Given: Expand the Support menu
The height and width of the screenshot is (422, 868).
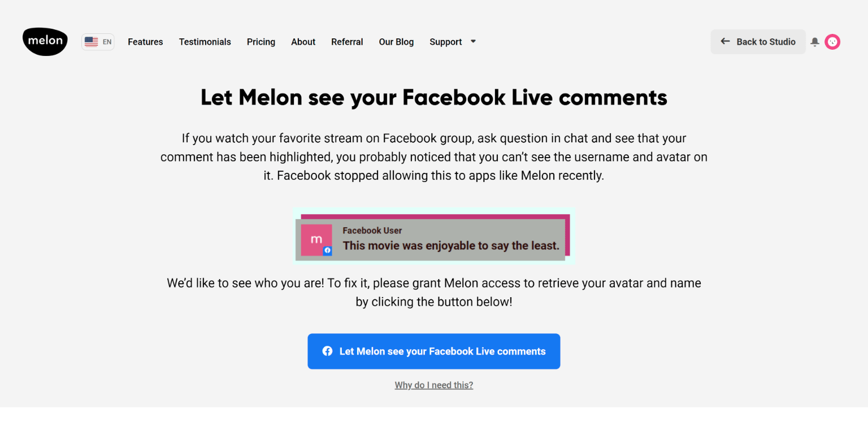Looking at the screenshot, I should pos(446,42).
